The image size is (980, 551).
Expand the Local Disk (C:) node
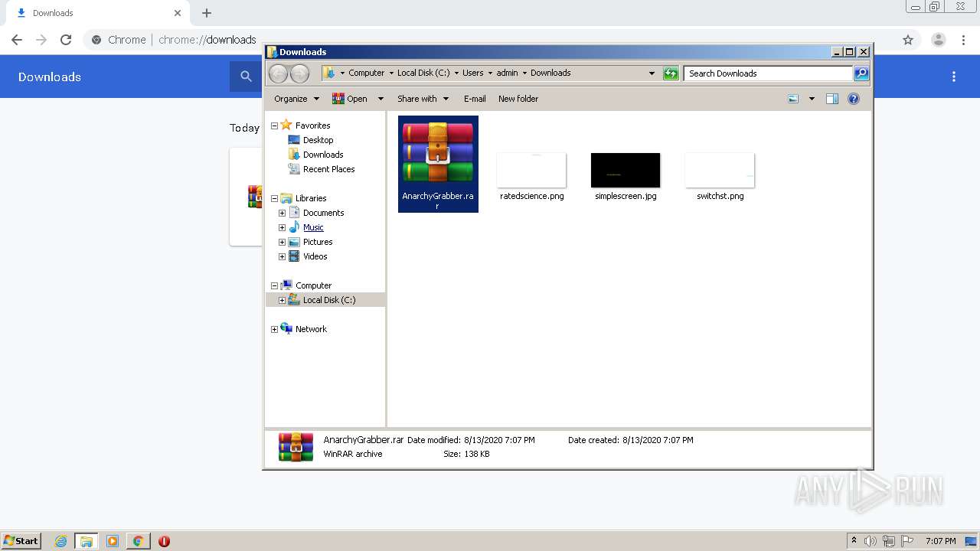282,300
